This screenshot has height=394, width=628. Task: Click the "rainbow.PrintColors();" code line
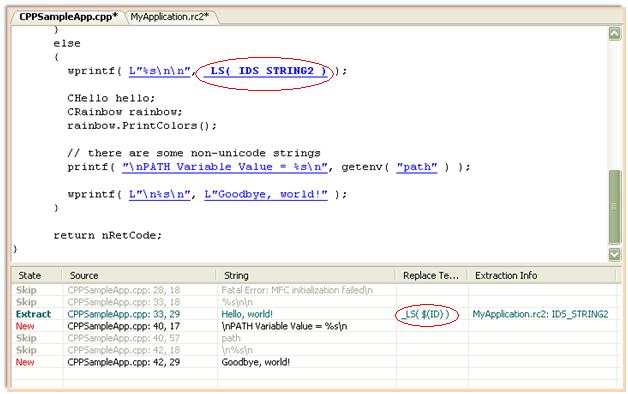pos(142,126)
